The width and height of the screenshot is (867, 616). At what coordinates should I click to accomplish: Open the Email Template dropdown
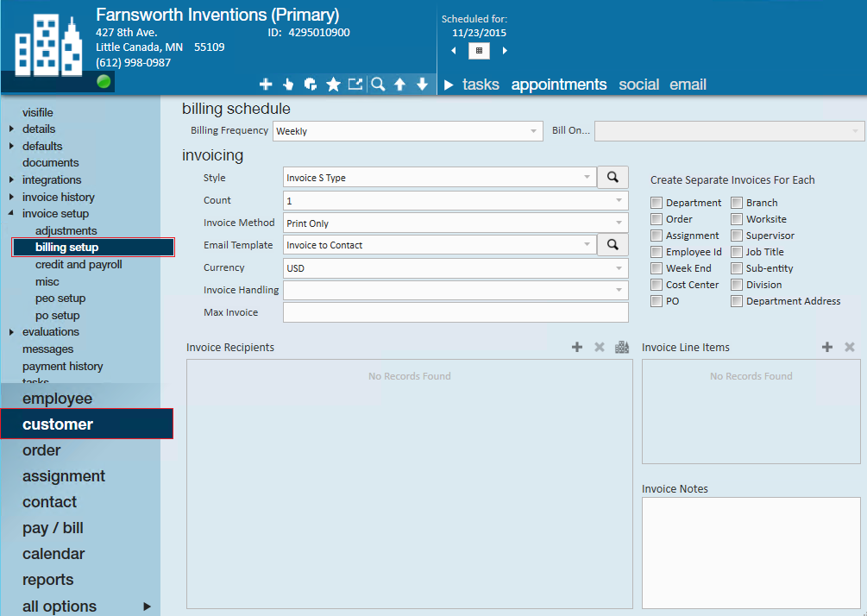[x=440, y=245]
